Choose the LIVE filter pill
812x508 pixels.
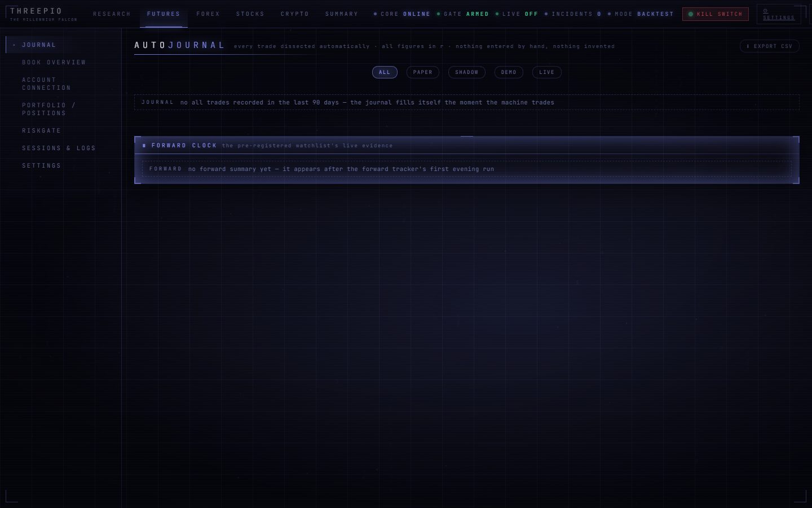click(547, 72)
